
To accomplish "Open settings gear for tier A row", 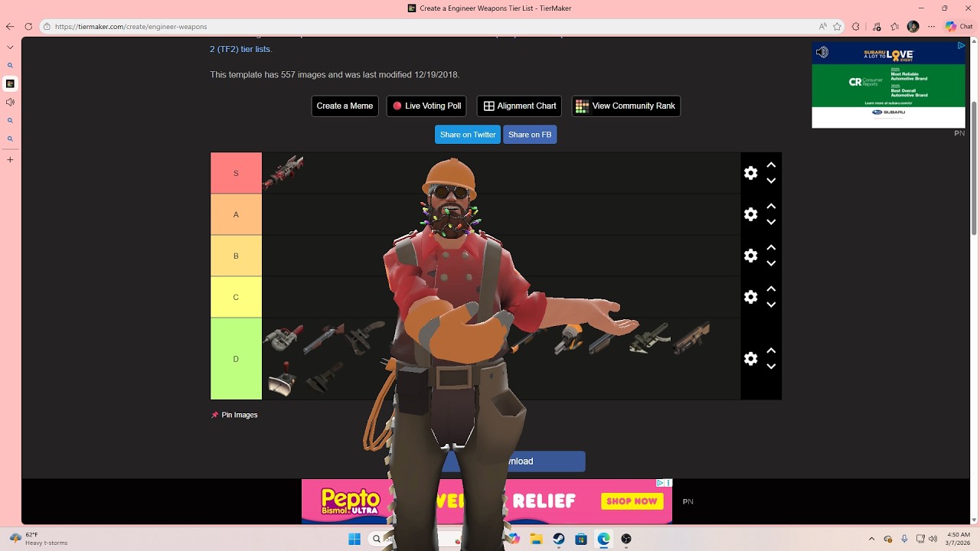I will coord(751,214).
